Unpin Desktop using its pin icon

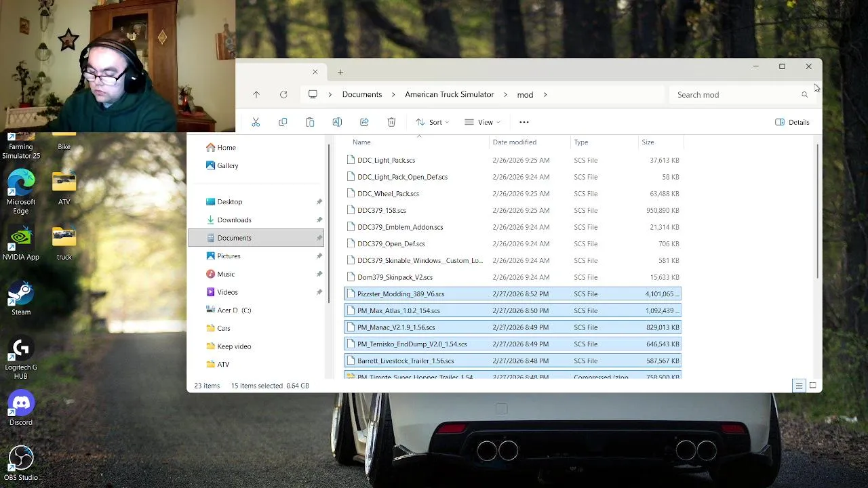[x=319, y=201]
